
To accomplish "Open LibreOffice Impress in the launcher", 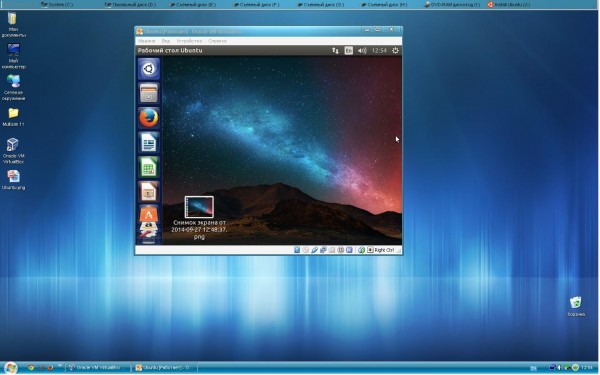I will tap(149, 191).
